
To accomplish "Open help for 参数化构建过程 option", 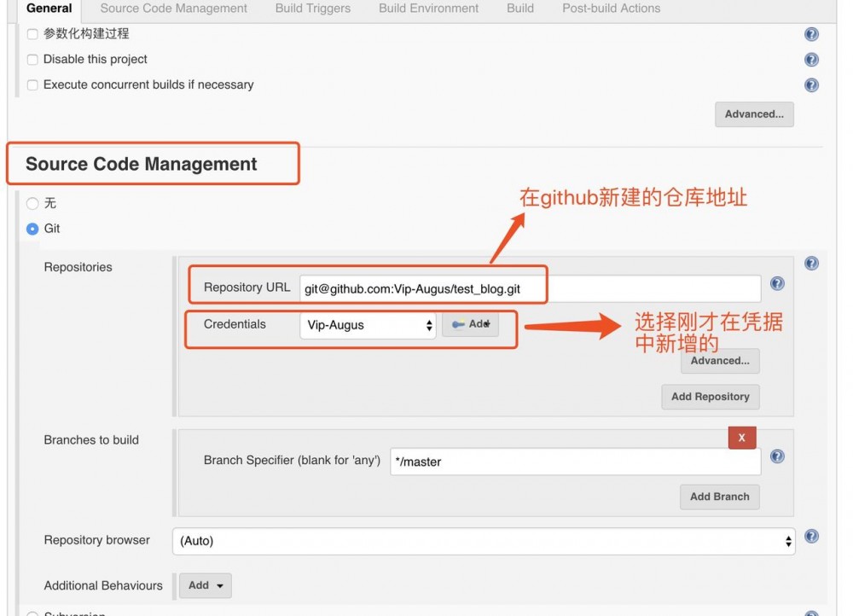I will [x=811, y=34].
